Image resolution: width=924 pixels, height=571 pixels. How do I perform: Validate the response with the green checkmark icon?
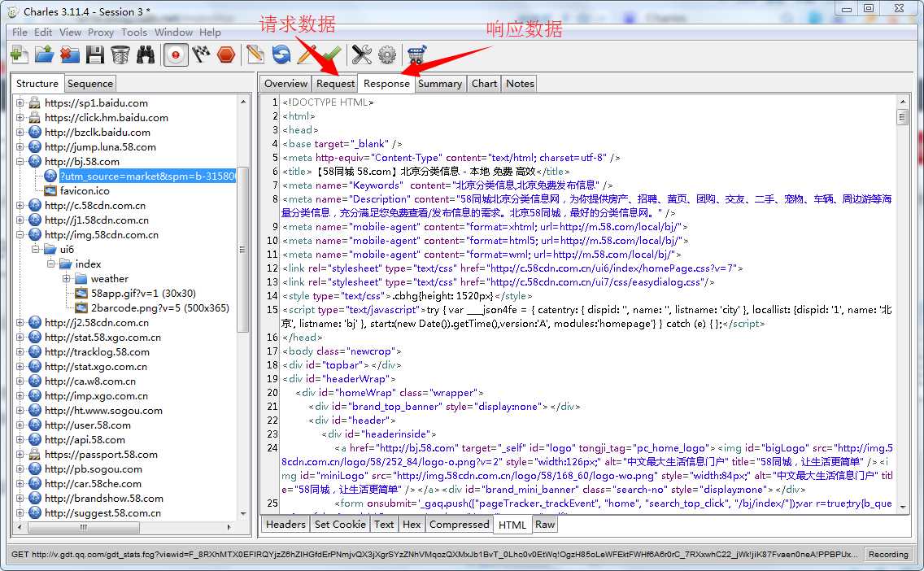332,54
